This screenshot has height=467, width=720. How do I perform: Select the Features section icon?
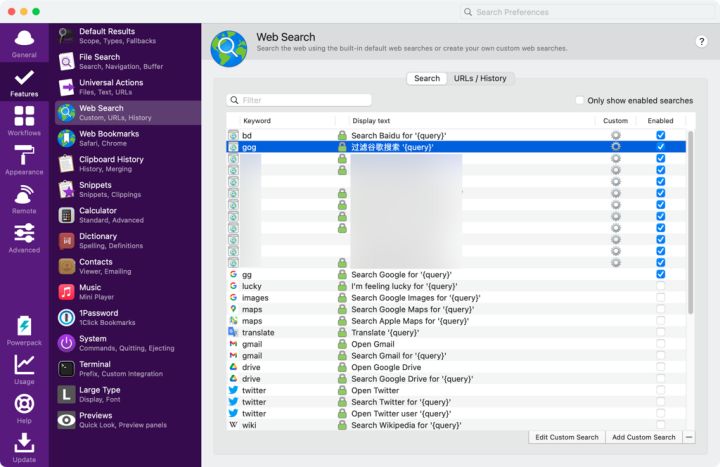pos(24,83)
